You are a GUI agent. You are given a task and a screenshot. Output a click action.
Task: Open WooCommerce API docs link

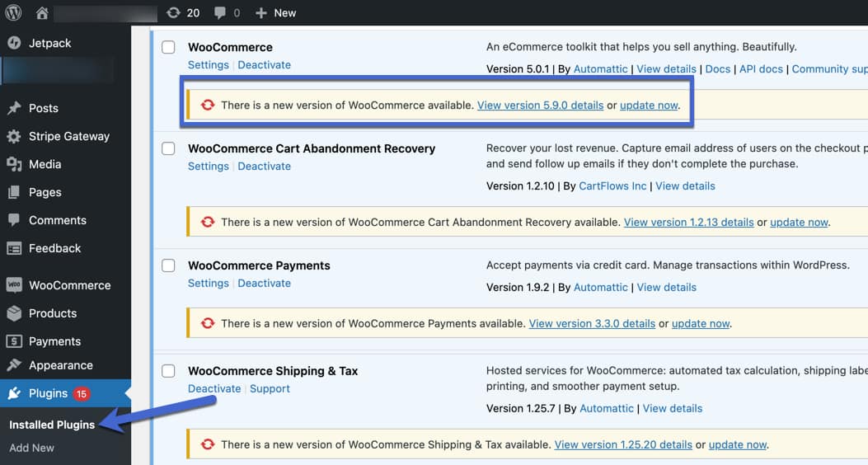[761, 69]
